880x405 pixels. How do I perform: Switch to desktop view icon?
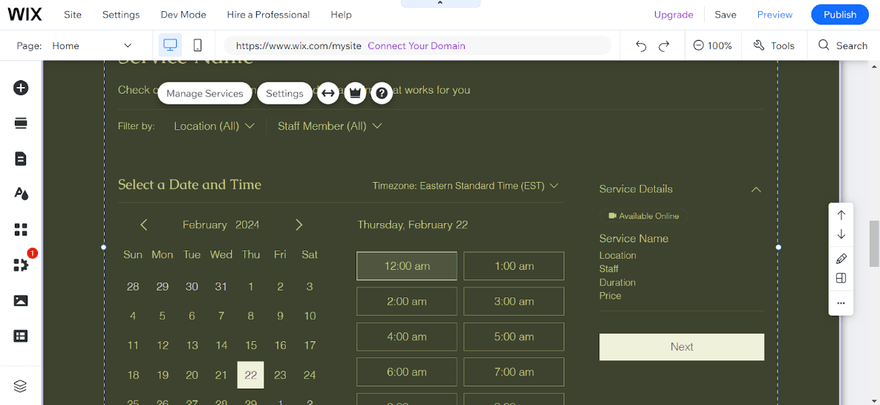tap(170, 45)
